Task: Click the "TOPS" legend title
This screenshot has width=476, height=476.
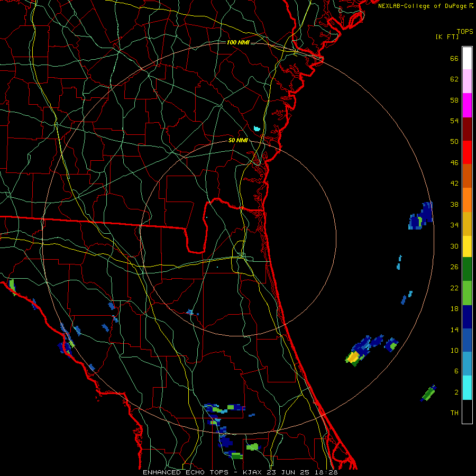Action: pyautogui.click(x=465, y=32)
